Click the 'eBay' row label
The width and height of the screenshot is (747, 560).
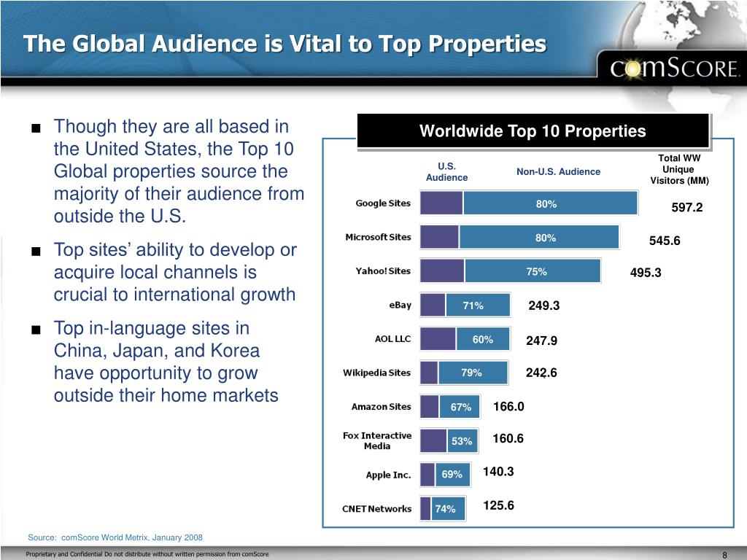coord(400,305)
